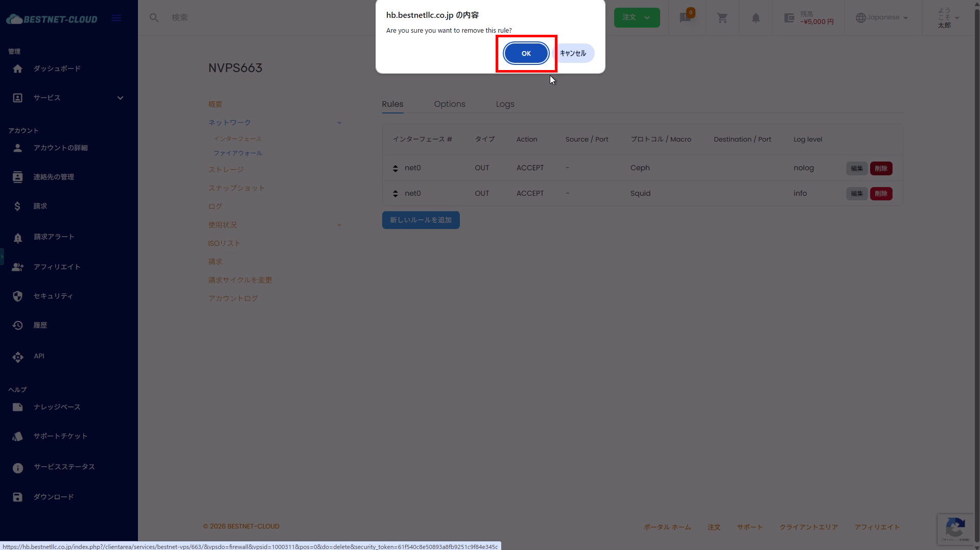Open the Japanese language dropdown
Image resolution: width=980 pixels, height=550 pixels.
[x=882, y=17]
